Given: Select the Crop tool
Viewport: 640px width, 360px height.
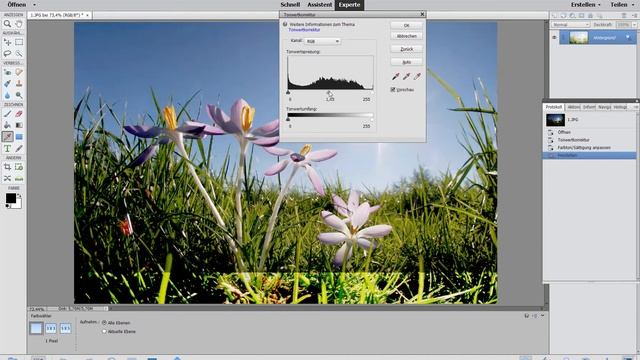Looking at the screenshot, I should point(7,167).
